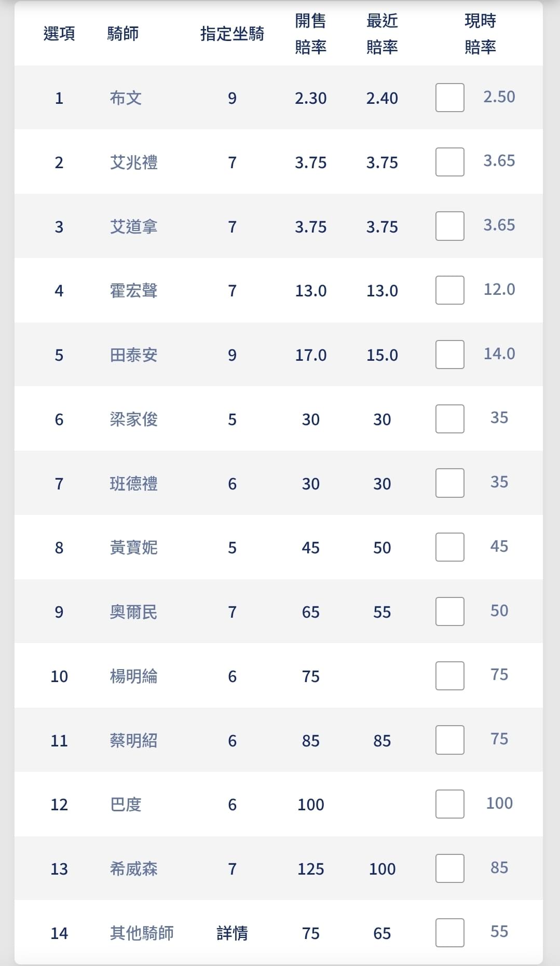Check the box for 楊明綸 row
This screenshot has height=966, width=560.
click(x=450, y=676)
